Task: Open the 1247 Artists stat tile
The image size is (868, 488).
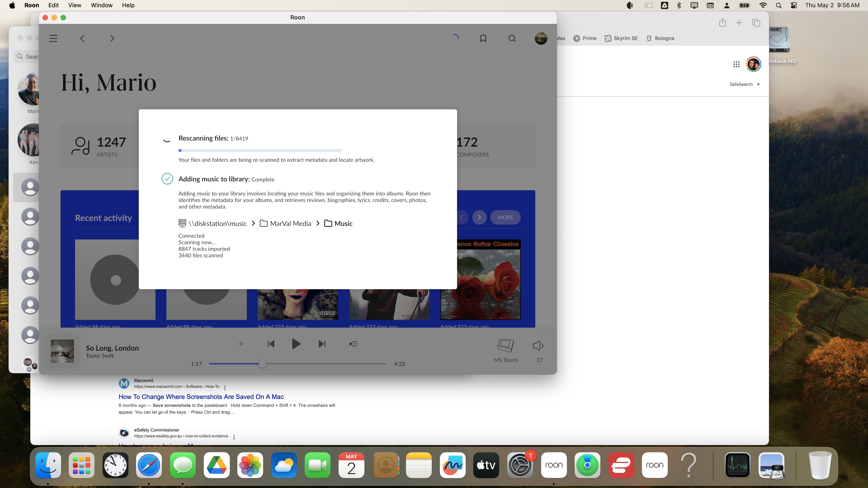Action: pos(99,146)
